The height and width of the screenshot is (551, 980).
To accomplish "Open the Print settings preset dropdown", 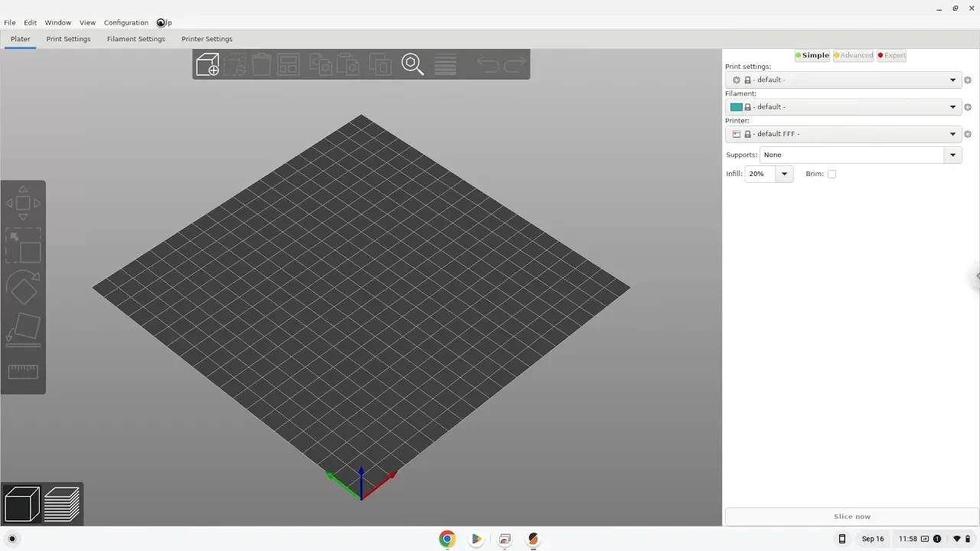I will click(952, 80).
